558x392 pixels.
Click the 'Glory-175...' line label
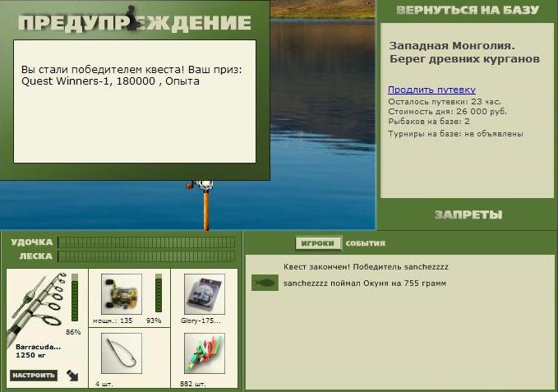pyautogui.click(x=201, y=321)
